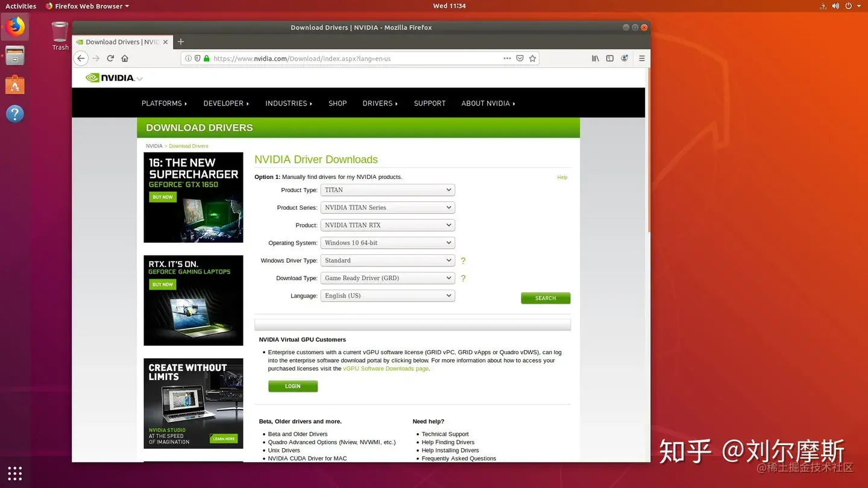Screen dimensions: 868x488
Task: Open Beta and Older Drivers link
Action: coord(298,434)
